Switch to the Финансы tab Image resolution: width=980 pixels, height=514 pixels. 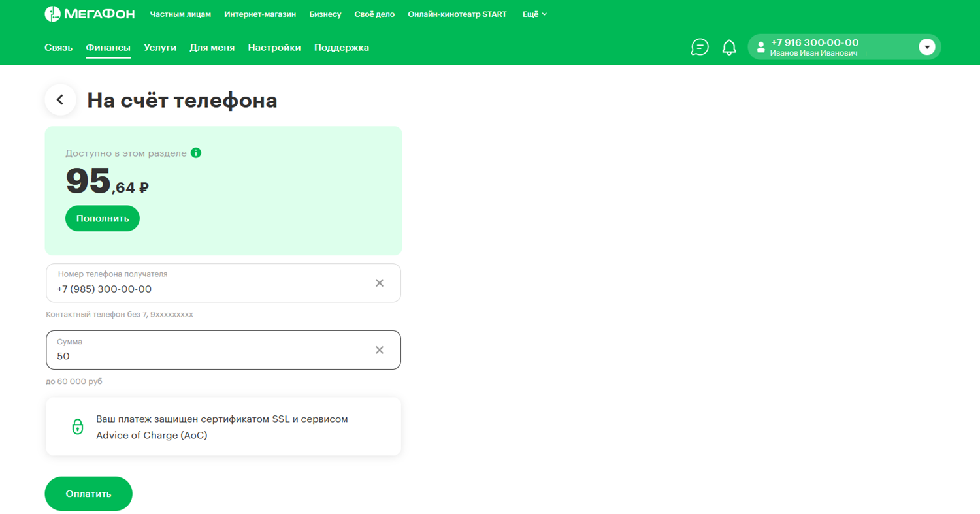pyautogui.click(x=108, y=48)
